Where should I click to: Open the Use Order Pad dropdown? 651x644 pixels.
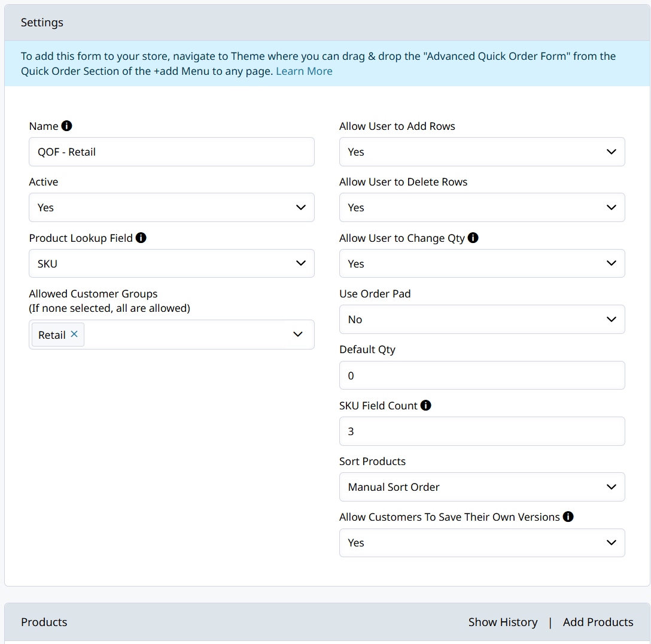click(x=482, y=319)
